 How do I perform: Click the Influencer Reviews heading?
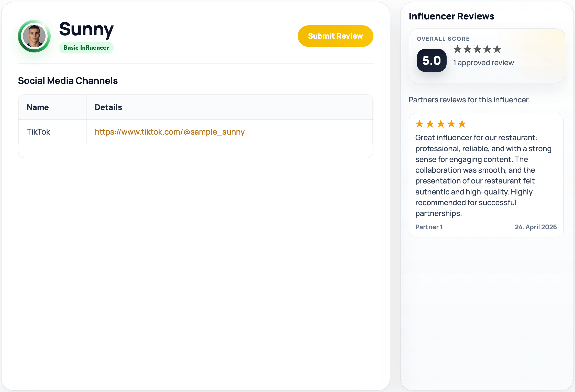[x=451, y=16]
